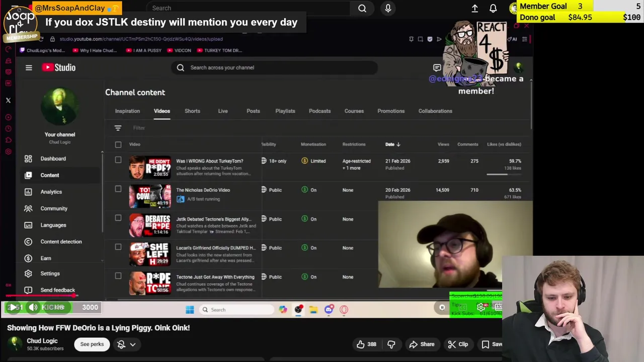The width and height of the screenshot is (644, 362).
Task: Click the Languages sidebar icon
Action: click(x=28, y=225)
